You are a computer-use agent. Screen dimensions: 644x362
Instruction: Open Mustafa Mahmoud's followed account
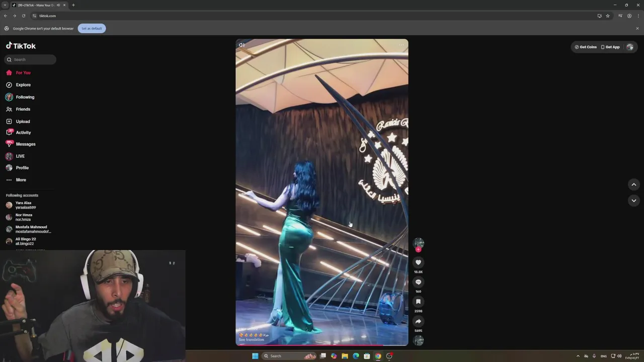pyautogui.click(x=28, y=229)
